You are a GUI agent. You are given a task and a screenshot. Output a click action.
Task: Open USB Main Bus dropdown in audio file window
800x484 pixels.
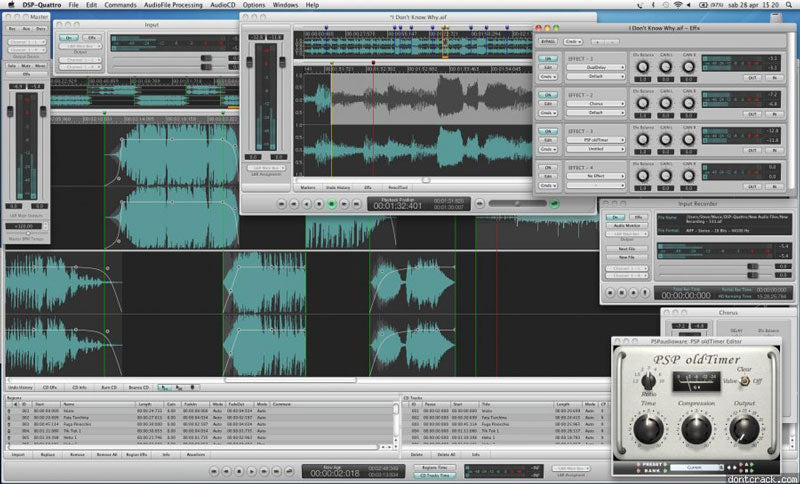(x=267, y=168)
